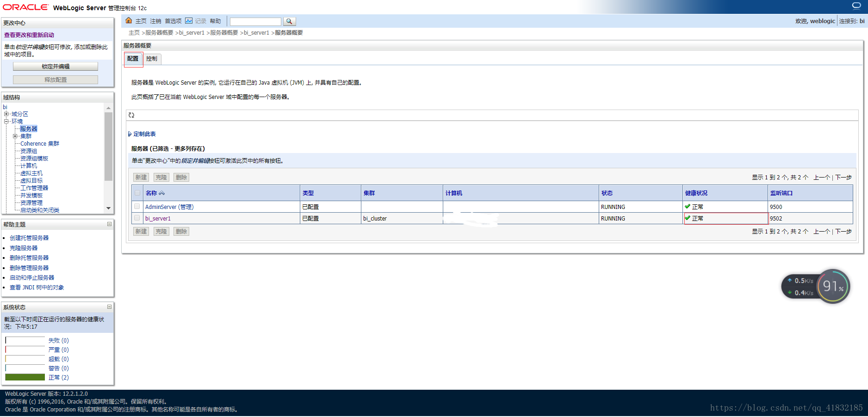Open help topic 删除托管服务器
868x417 pixels.
click(x=29, y=258)
